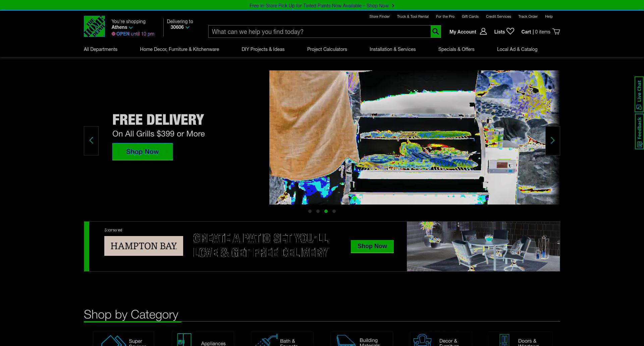Open Project Calculators menu
This screenshot has width=644, height=346.
pos(327,49)
